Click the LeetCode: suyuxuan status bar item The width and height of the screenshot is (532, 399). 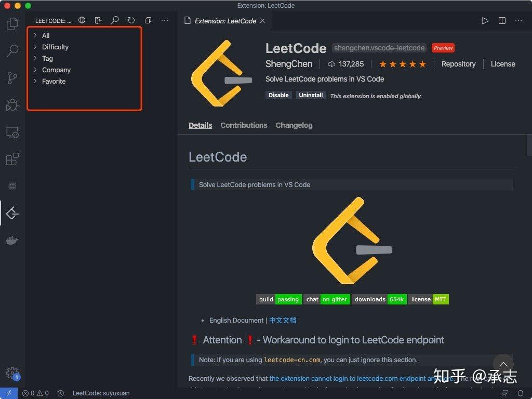[x=101, y=393]
